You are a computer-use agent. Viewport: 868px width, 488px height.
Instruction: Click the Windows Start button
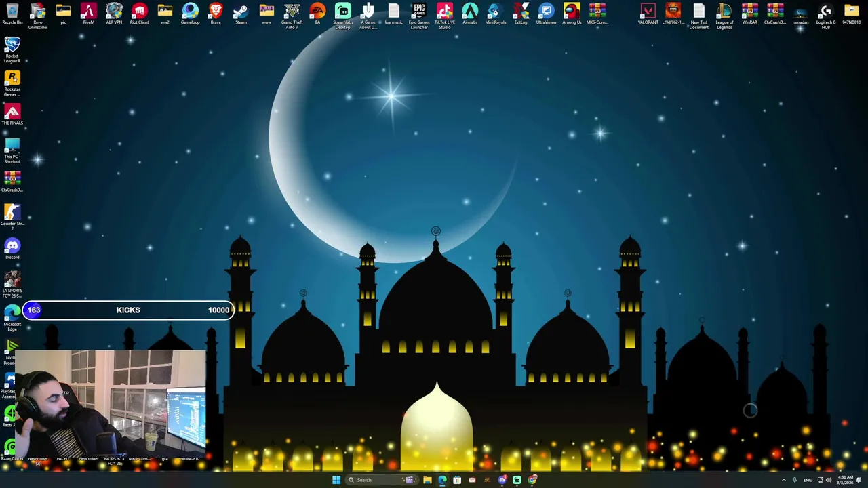(336, 480)
